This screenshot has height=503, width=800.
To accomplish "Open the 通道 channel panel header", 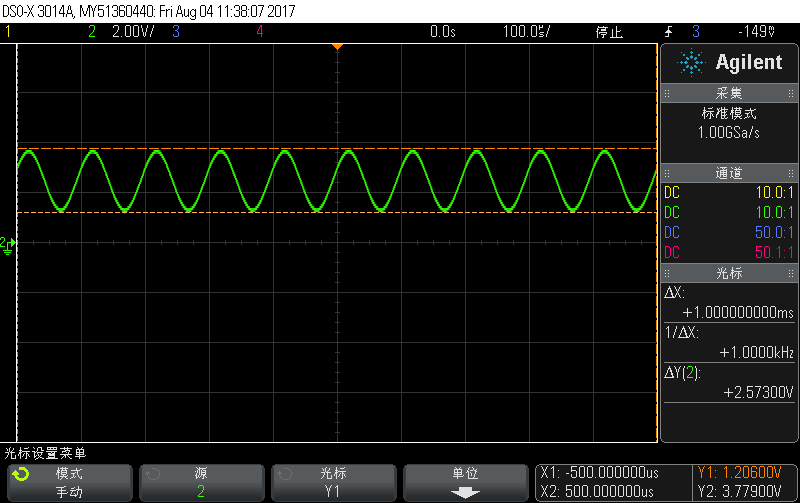I will click(729, 173).
